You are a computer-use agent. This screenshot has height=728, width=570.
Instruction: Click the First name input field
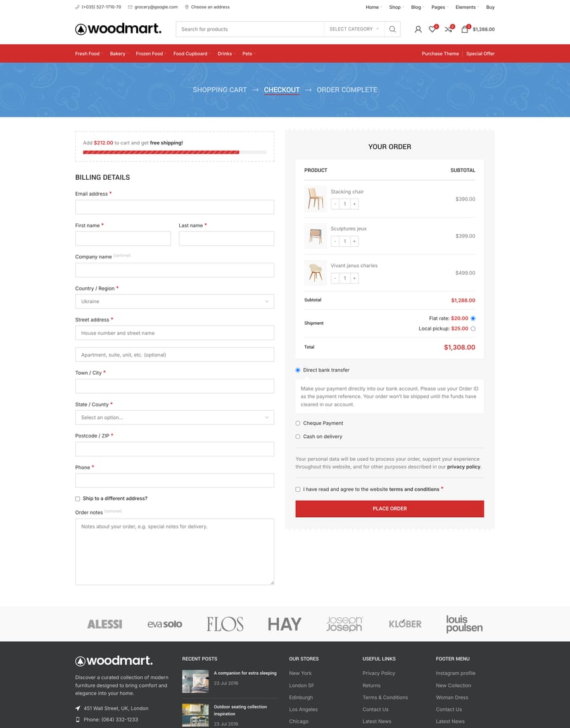coord(123,239)
